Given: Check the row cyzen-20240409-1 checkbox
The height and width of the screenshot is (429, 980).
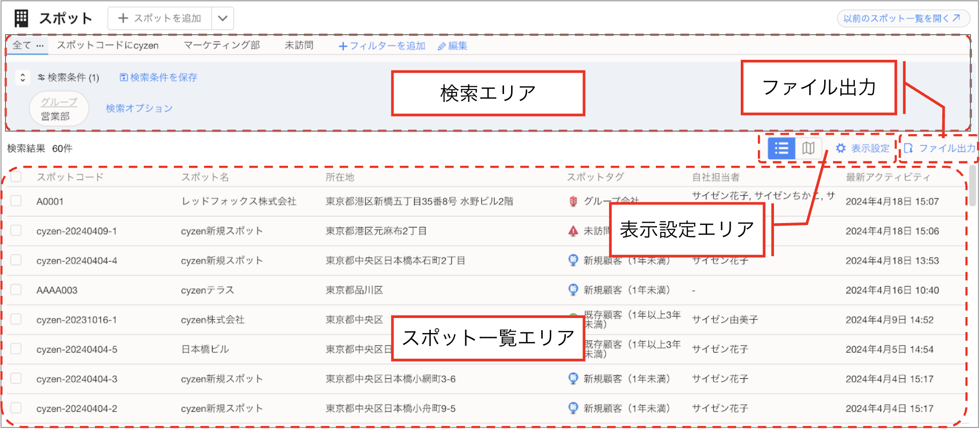Looking at the screenshot, I should [16, 231].
